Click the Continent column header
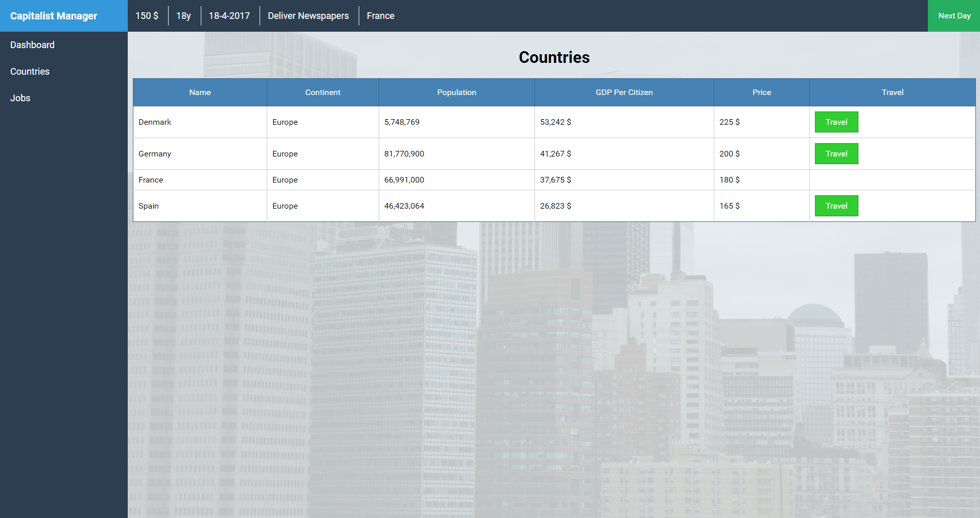980x518 pixels. [x=323, y=93]
